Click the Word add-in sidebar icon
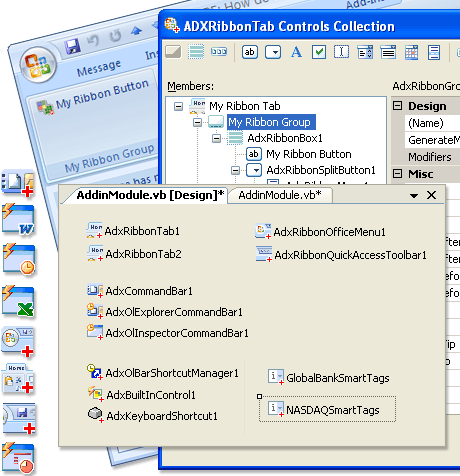This screenshot has width=460, height=476. click(x=18, y=219)
